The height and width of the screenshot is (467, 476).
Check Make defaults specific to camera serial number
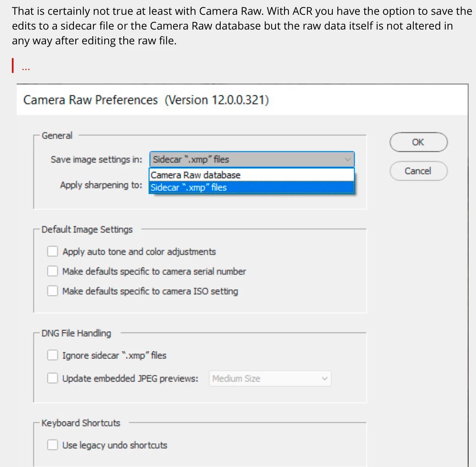(53, 271)
